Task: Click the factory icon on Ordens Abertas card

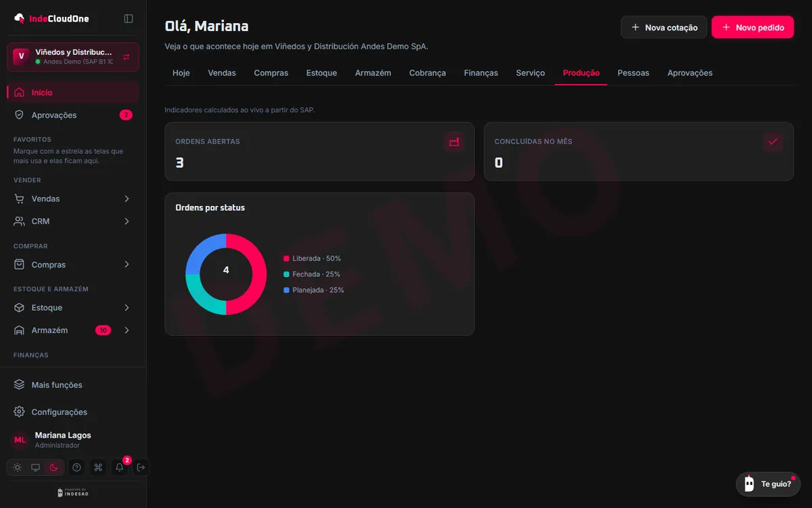Action: [454, 142]
